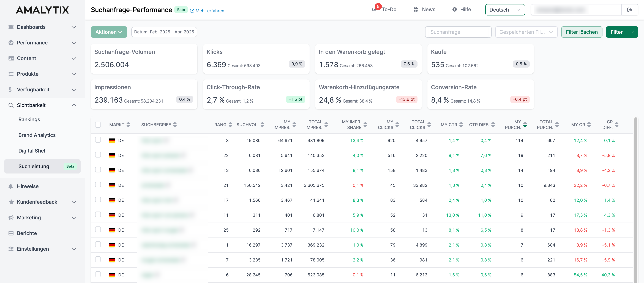Click the blurred account email field

(576, 10)
